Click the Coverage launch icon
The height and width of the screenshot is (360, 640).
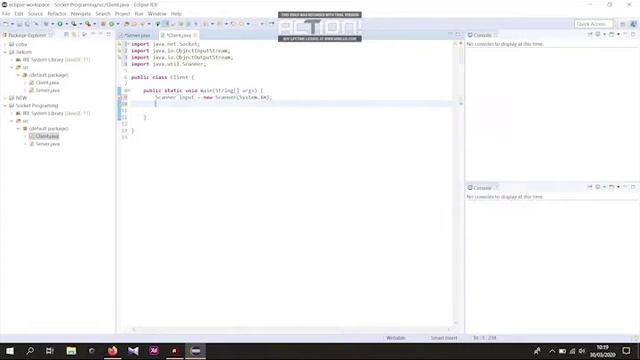74,24
